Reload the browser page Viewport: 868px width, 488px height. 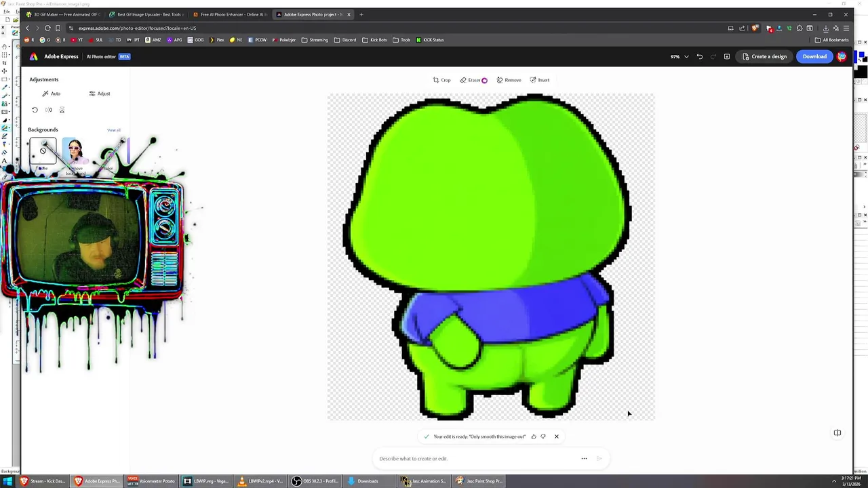pyautogui.click(x=47, y=28)
